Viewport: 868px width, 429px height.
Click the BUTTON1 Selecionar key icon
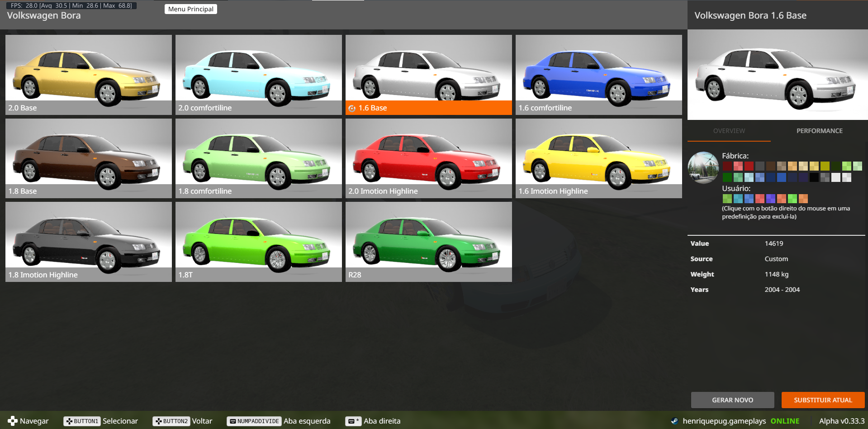click(x=82, y=421)
